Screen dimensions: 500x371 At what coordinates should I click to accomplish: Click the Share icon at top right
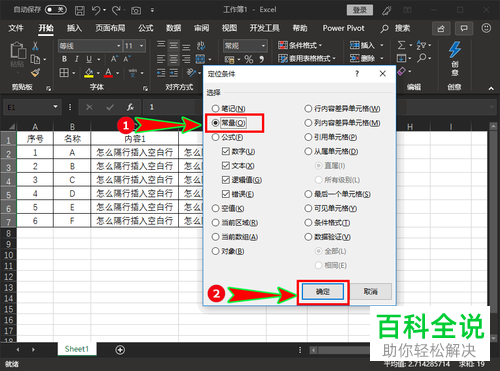pos(441,29)
